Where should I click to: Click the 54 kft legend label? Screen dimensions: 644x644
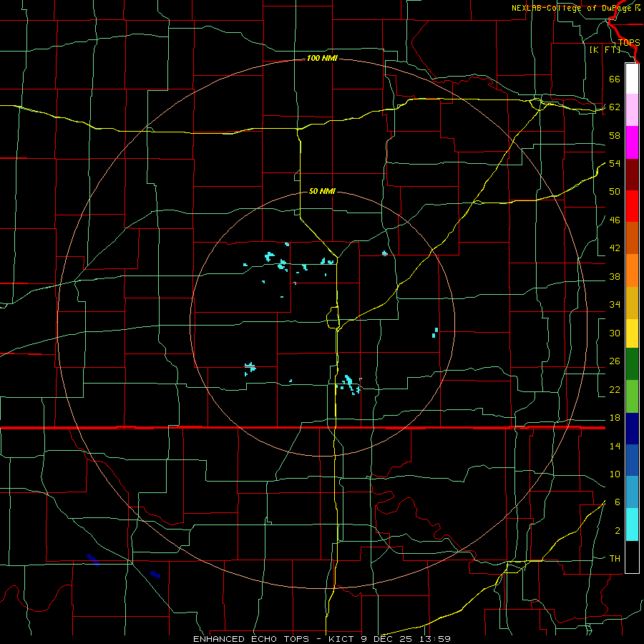coord(615,163)
